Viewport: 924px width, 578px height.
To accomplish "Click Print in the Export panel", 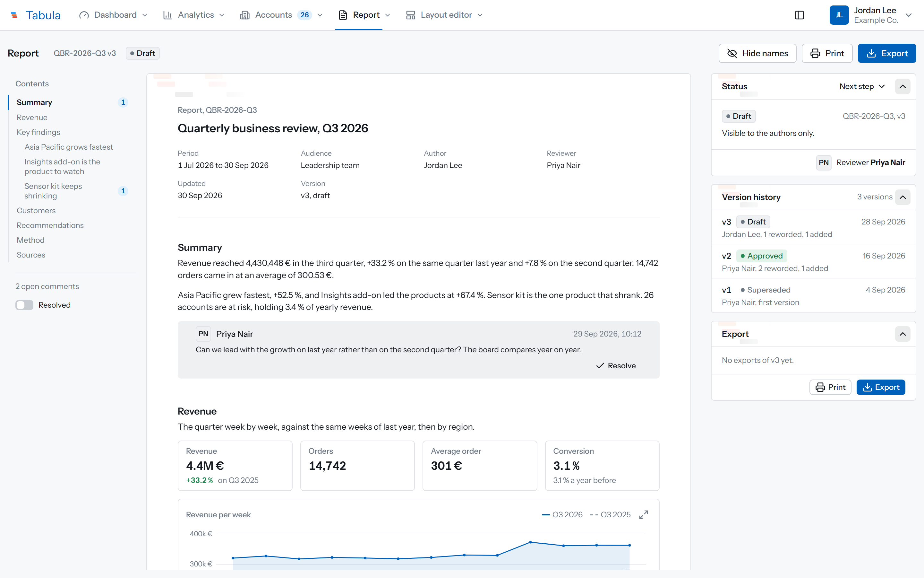I will pyautogui.click(x=830, y=387).
